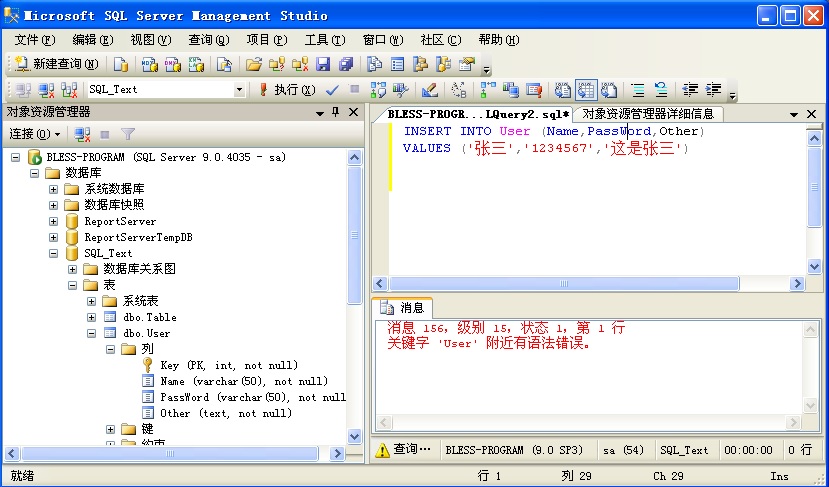The height and width of the screenshot is (487, 829).
Task: Toggle Object Explorer auto-hide pin
Action: pyautogui.click(x=335, y=112)
